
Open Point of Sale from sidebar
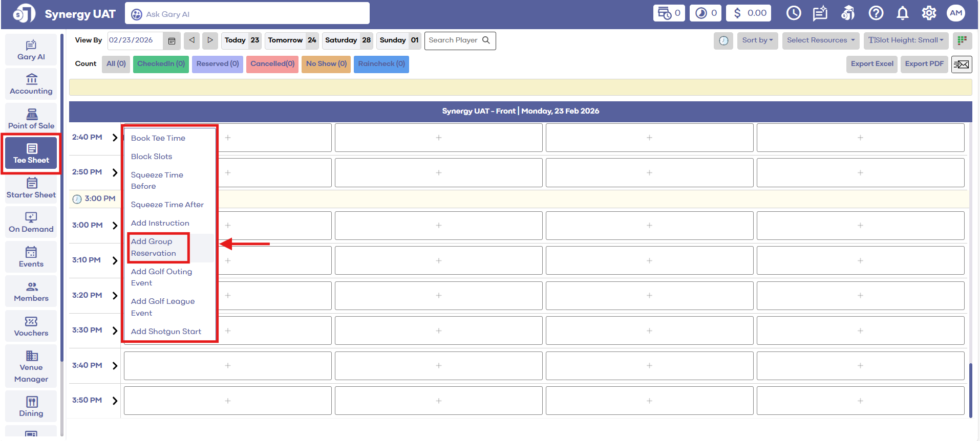31,119
